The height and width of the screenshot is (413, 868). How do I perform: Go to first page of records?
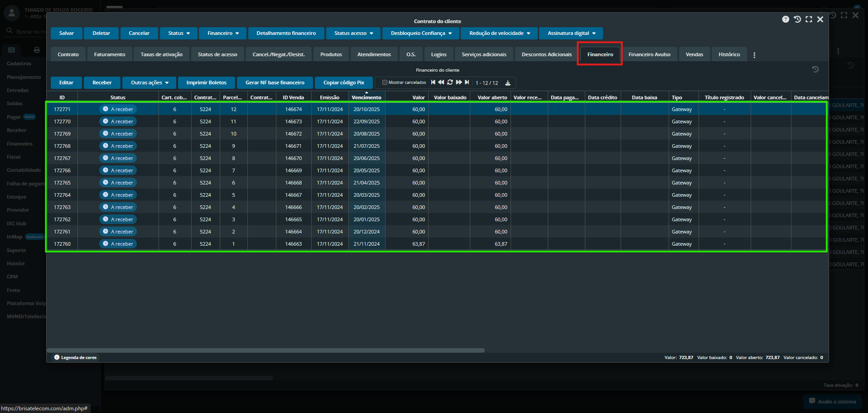[433, 83]
